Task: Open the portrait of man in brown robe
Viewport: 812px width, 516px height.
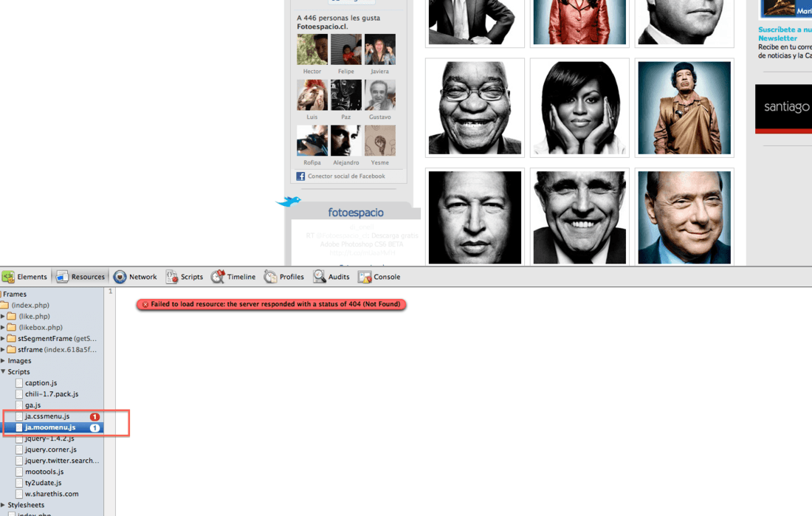Action: pos(684,108)
